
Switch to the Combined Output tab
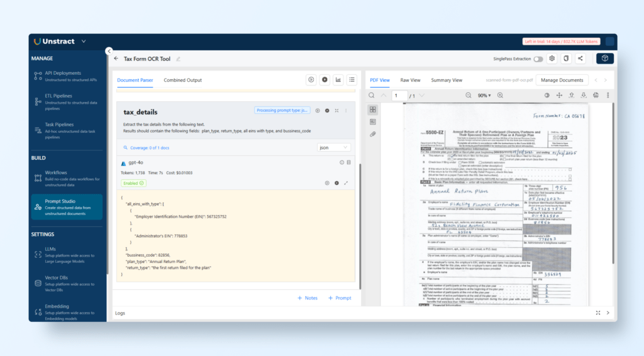(x=183, y=80)
